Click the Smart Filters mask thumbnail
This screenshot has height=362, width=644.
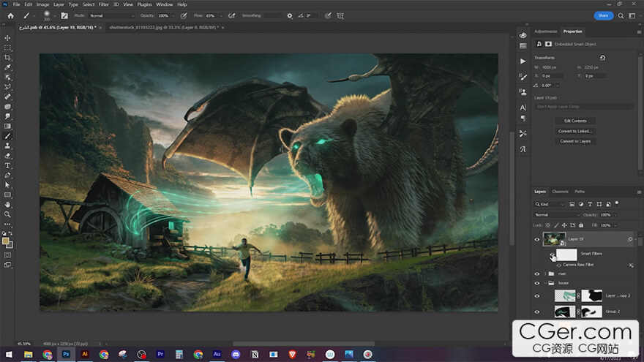pos(566,255)
